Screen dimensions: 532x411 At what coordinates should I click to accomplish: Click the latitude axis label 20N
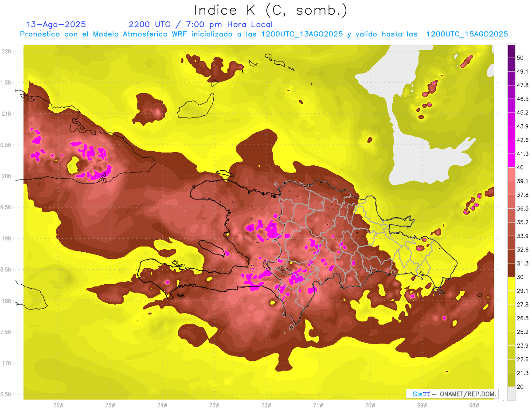click(x=7, y=176)
